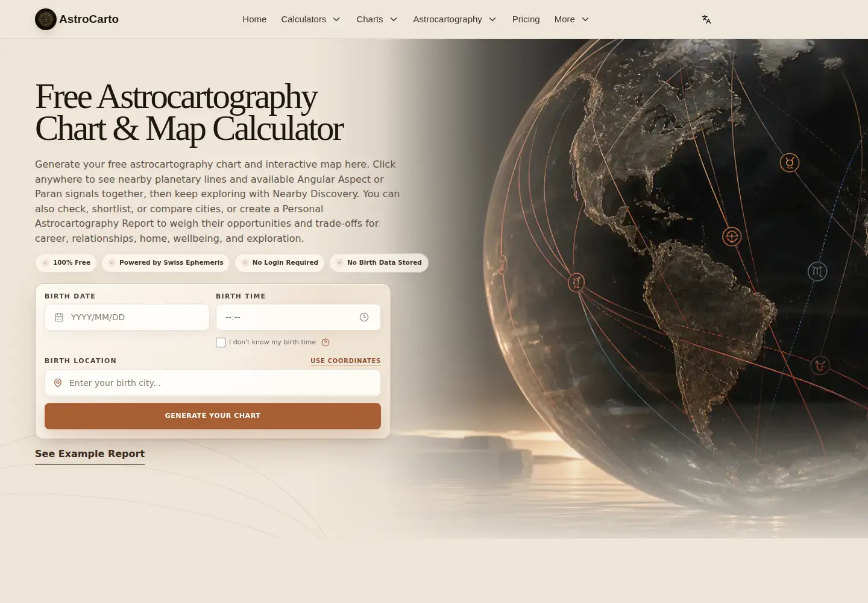
Task: Click the AstroCarto logo emblem
Action: (x=46, y=19)
